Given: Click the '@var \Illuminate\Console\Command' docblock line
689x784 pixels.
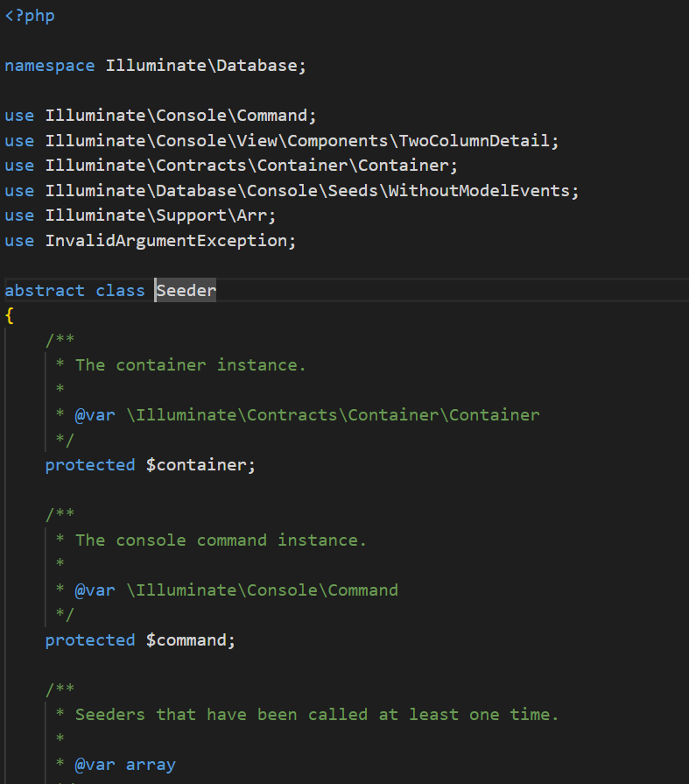Looking at the screenshot, I should (236, 590).
